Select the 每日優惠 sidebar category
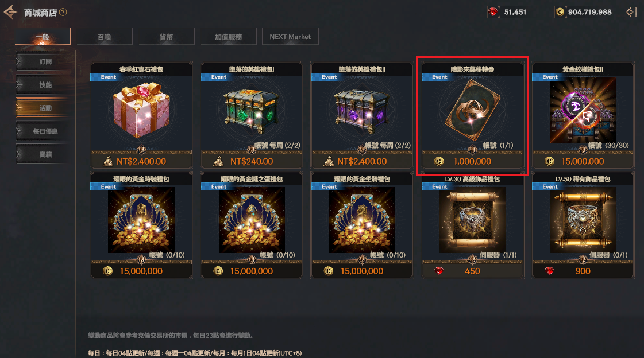 tap(45, 131)
